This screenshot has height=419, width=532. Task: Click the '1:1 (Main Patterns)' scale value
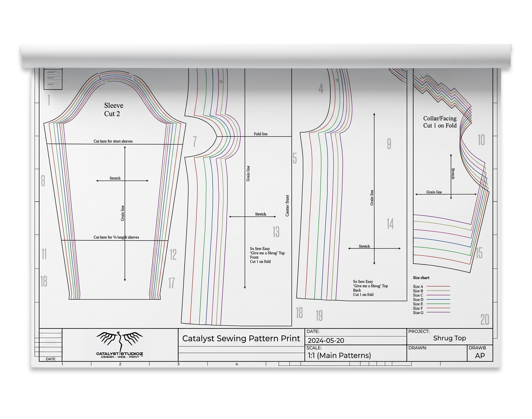339,355
